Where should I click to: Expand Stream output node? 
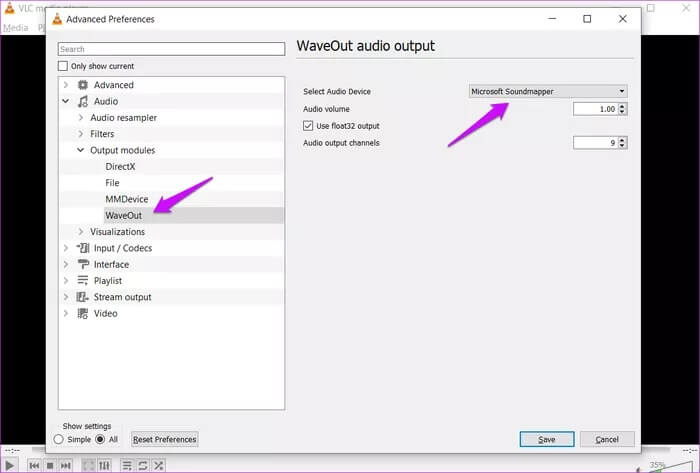point(66,297)
